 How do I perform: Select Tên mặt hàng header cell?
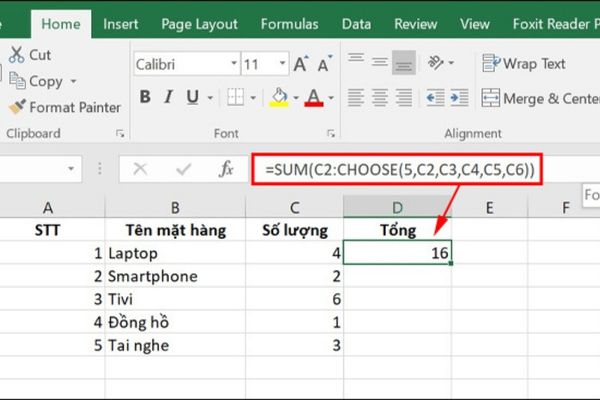(175, 230)
